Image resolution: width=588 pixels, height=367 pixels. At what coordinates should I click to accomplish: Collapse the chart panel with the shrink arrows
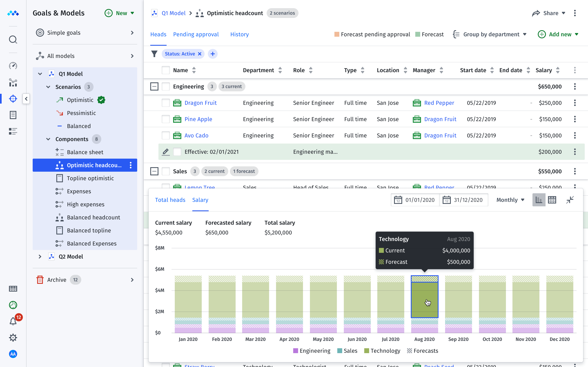(x=570, y=200)
